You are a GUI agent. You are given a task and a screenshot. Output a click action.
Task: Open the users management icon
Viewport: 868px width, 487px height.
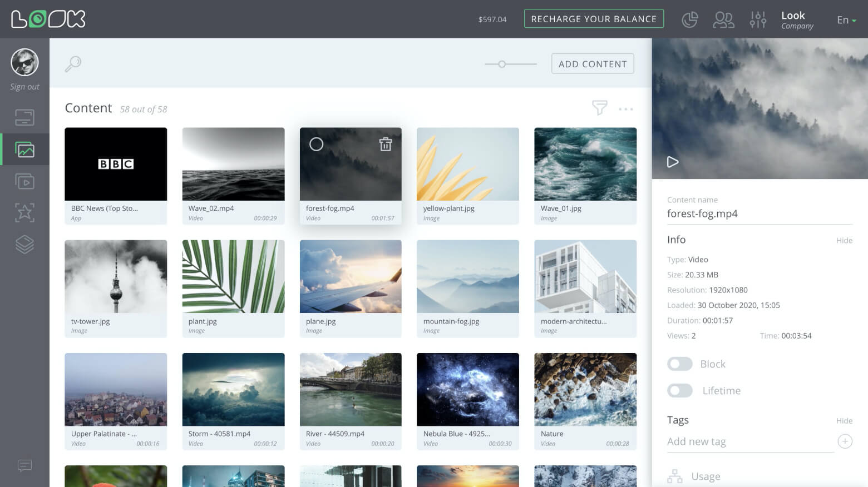click(x=723, y=19)
